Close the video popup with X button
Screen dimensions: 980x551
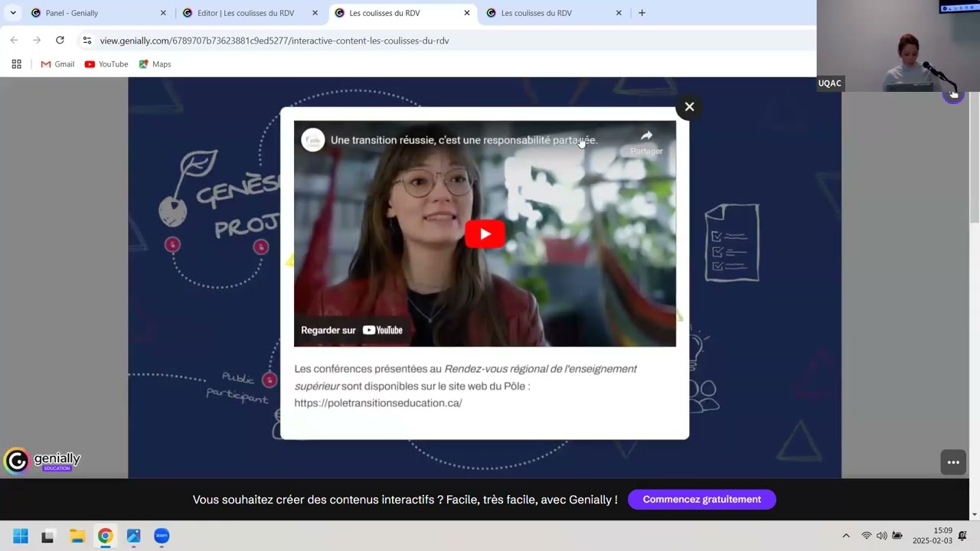pos(689,106)
